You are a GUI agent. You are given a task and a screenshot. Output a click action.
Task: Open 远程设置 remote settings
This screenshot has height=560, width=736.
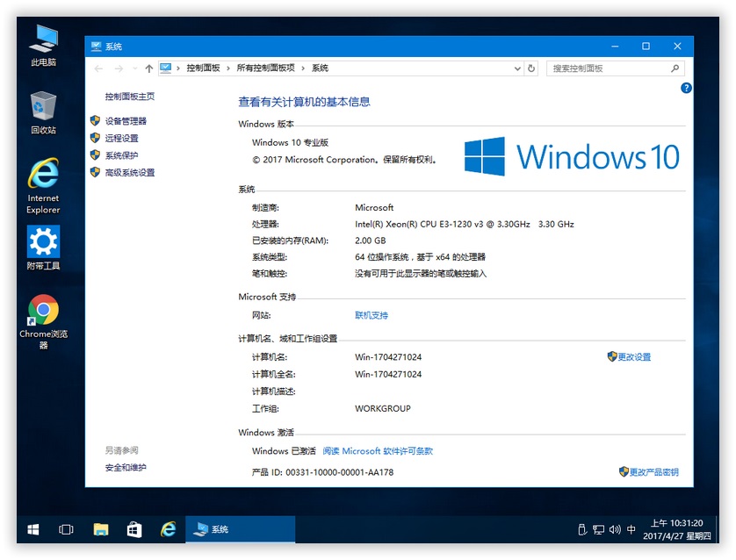(x=121, y=138)
